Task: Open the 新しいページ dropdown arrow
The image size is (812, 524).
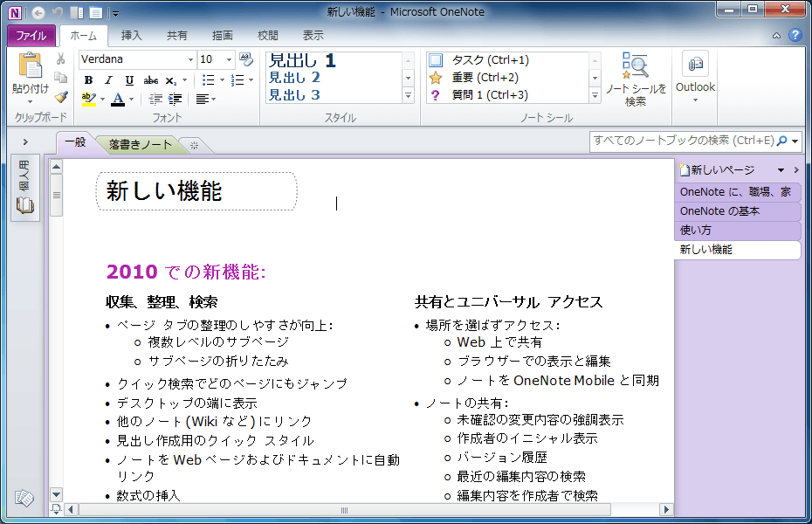Action: (x=781, y=170)
